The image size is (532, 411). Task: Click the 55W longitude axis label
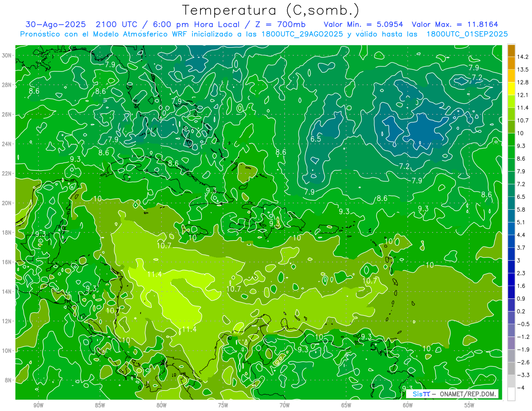tap(469, 405)
